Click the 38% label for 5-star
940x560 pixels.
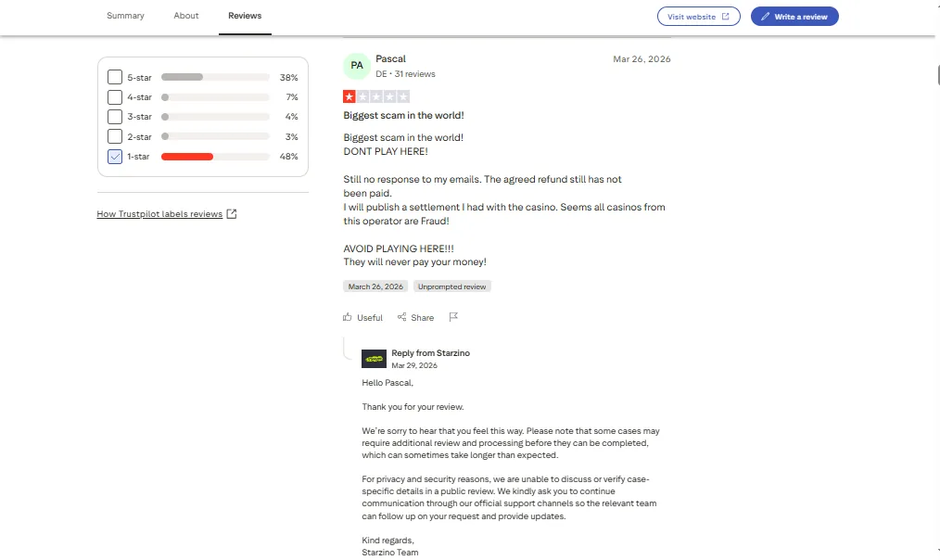(289, 77)
